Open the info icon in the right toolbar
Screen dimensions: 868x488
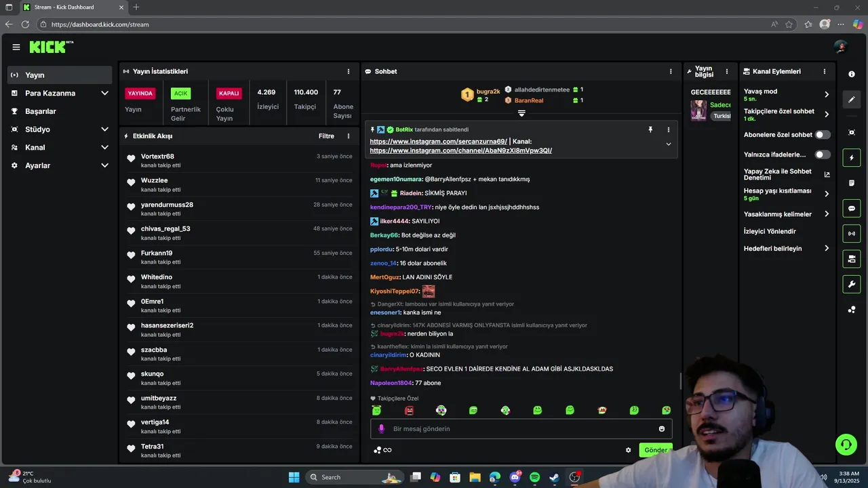[x=852, y=74]
